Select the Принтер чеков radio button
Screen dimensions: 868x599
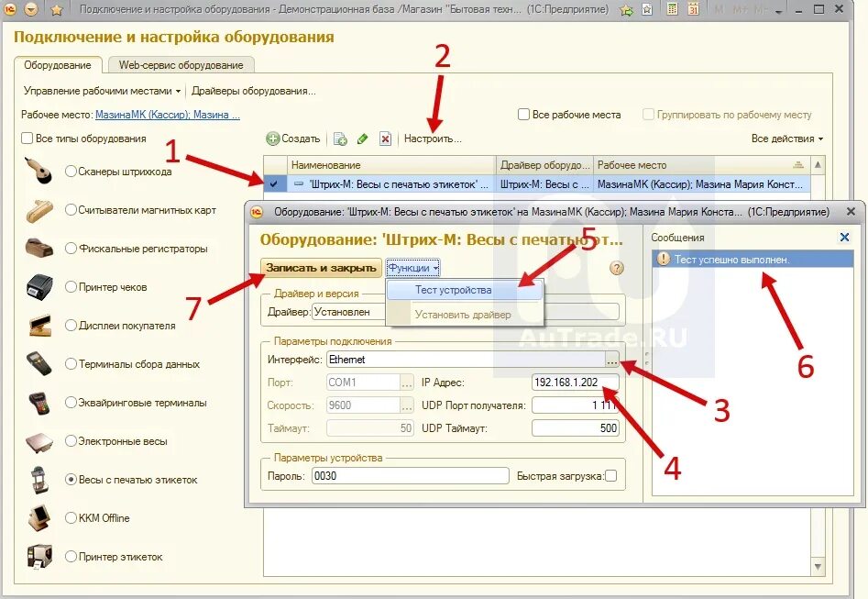(71, 286)
